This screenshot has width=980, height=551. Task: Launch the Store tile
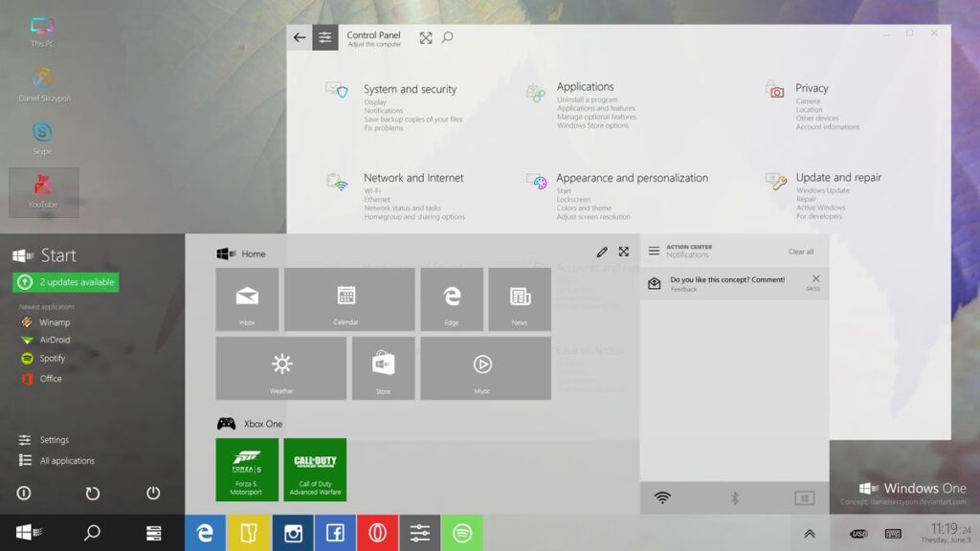[383, 366]
